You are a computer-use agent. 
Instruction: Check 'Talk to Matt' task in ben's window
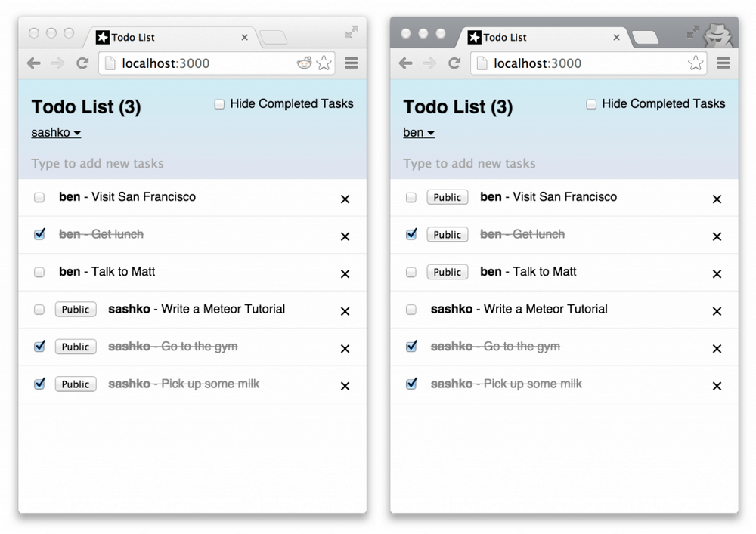click(x=411, y=272)
